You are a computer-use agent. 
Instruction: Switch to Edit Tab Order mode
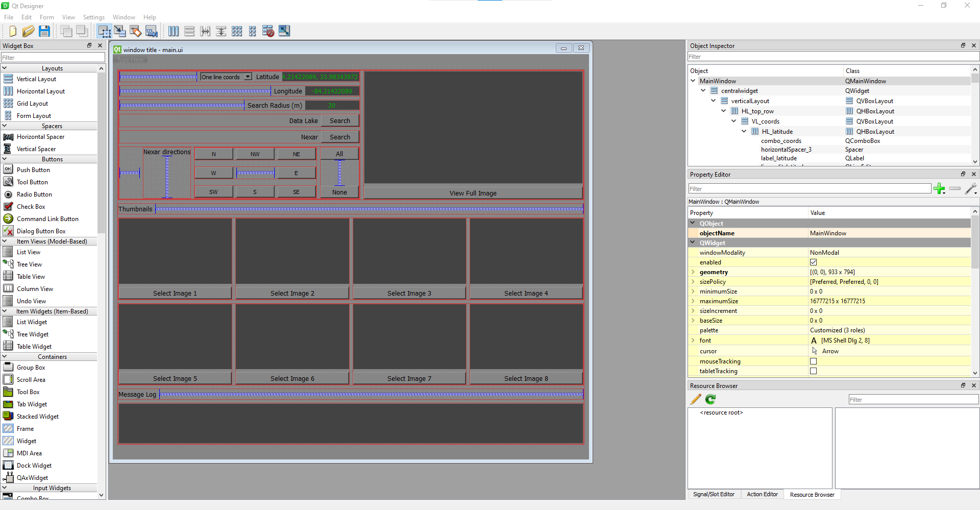click(151, 31)
